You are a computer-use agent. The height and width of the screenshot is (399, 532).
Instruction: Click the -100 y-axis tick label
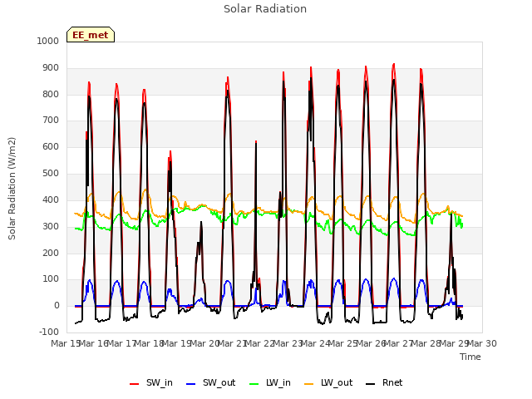[x=49, y=332]
